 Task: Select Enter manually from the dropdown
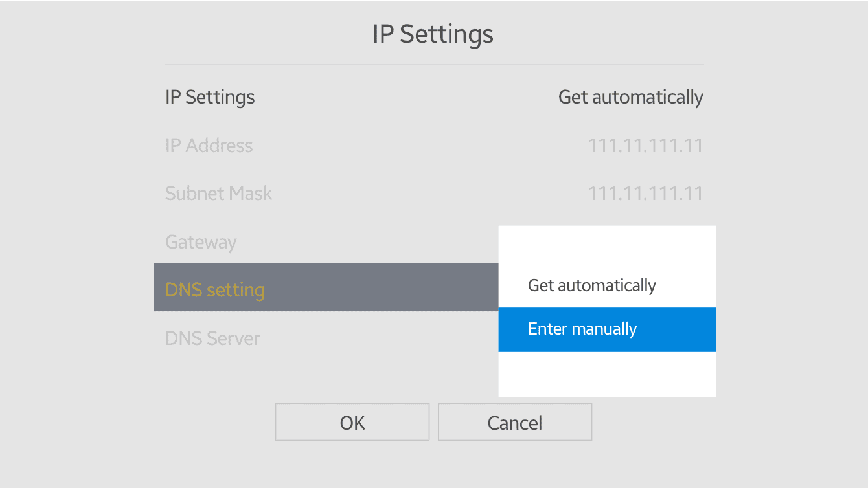pyautogui.click(x=606, y=329)
